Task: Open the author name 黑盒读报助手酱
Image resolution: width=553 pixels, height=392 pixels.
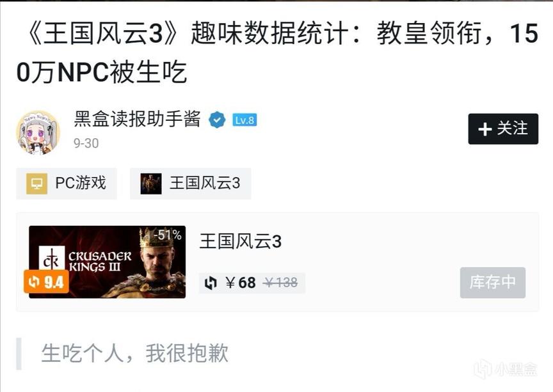Action: click(x=137, y=118)
